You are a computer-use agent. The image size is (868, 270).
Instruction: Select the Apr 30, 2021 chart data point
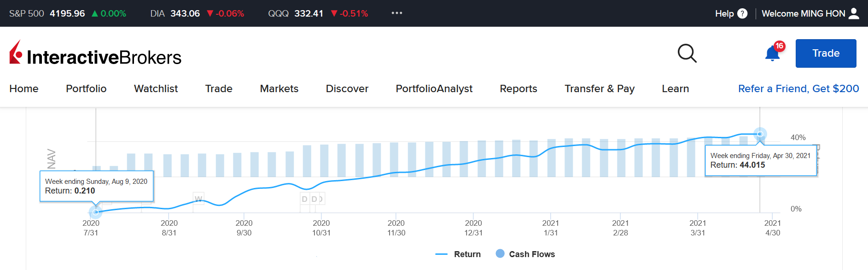point(760,134)
